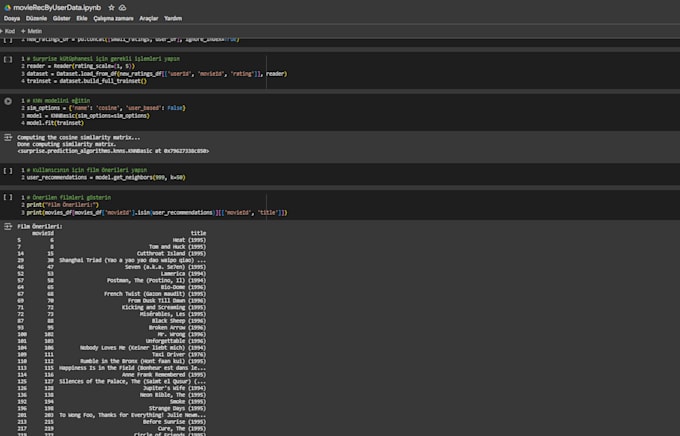Click the notebook title movieRecByUserData.ipynb

click(x=57, y=7)
